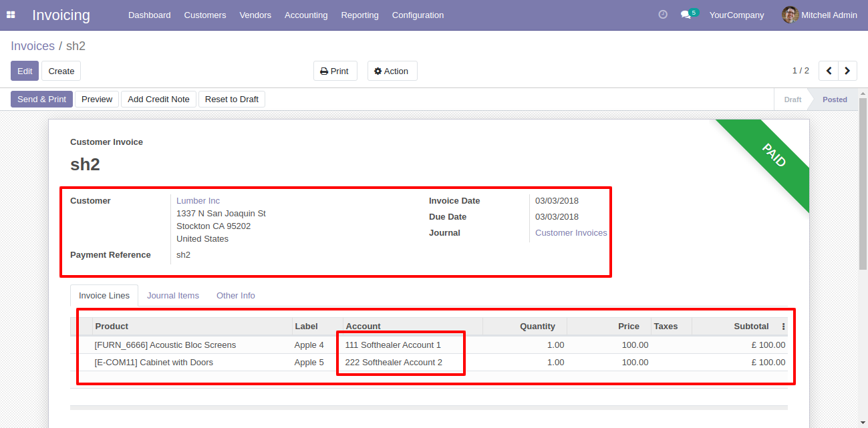Switch to the Other Info tab

click(235, 295)
